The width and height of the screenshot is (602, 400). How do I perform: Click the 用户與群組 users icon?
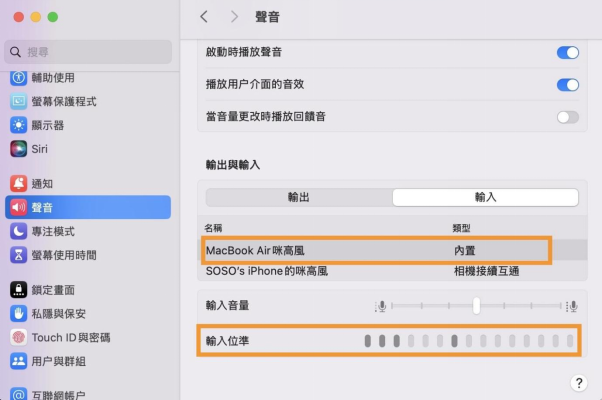click(x=18, y=361)
